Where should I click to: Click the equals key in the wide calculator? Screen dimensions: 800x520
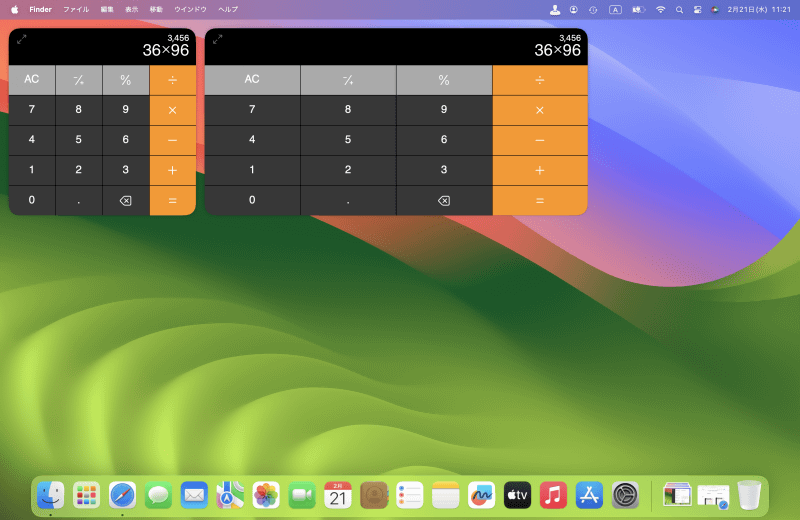click(x=540, y=201)
